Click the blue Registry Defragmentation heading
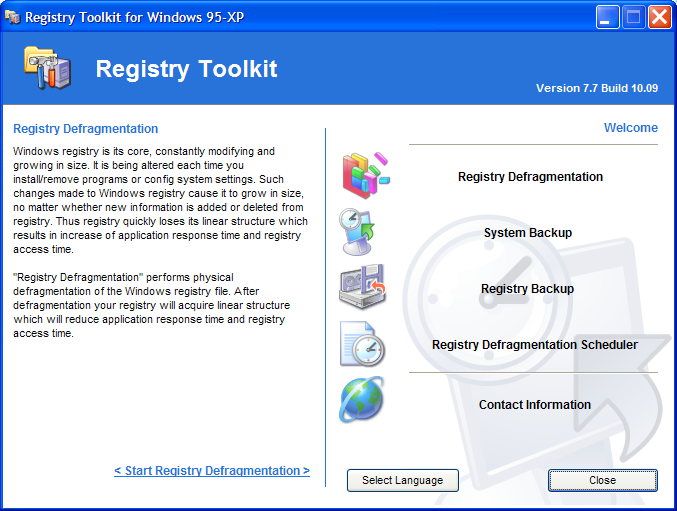 pyautogui.click(x=85, y=129)
